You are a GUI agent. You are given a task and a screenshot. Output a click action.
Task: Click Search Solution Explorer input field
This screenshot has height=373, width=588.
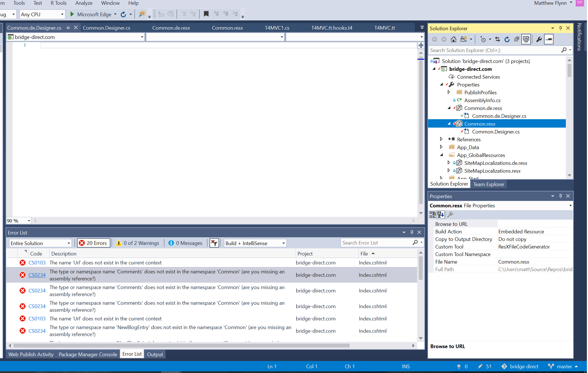pos(494,50)
